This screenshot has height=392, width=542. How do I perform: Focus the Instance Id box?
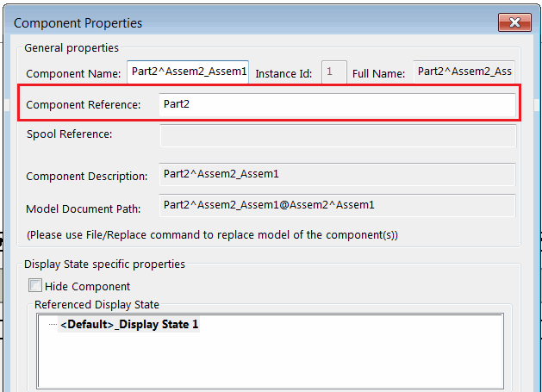tap(333, 73)
